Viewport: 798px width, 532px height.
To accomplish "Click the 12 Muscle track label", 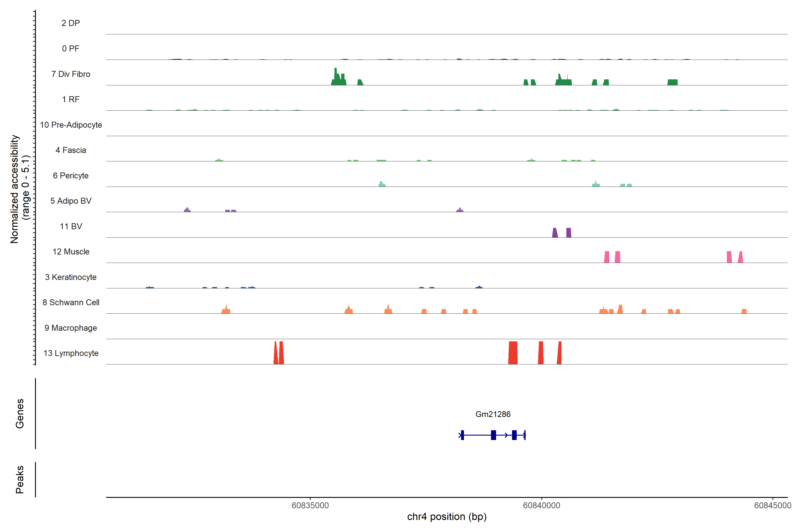I will tap(70, 252).
